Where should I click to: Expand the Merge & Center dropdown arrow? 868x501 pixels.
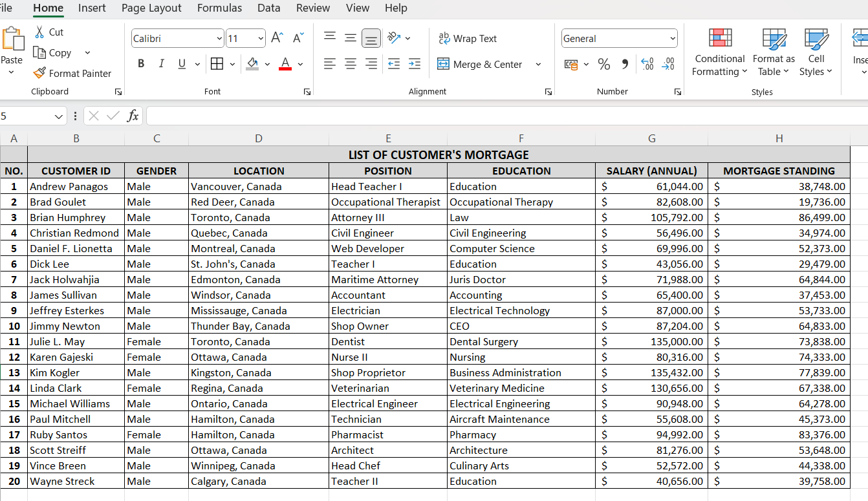click(538, 64)
